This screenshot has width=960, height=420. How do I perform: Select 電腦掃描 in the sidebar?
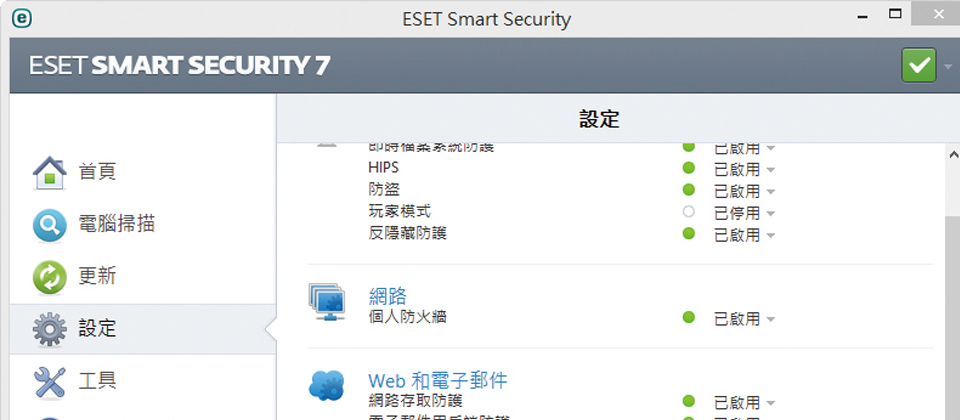(x=116, y=225)
